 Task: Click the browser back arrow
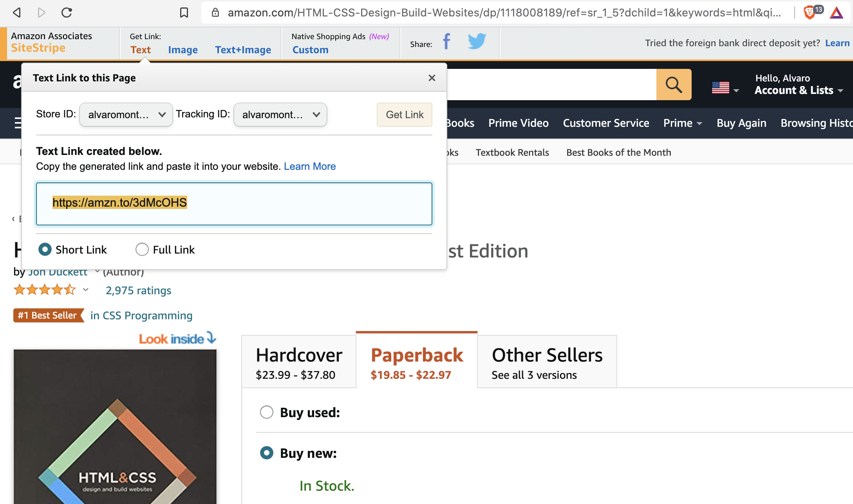point(16,13)
